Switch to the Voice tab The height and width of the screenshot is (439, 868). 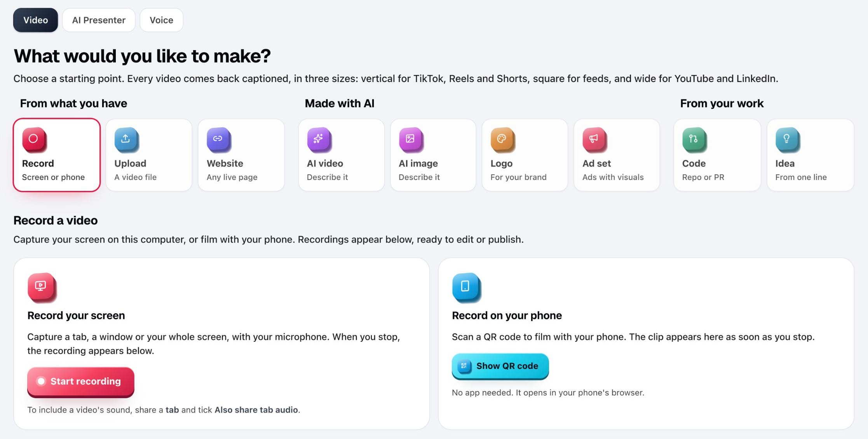(162, 20)
